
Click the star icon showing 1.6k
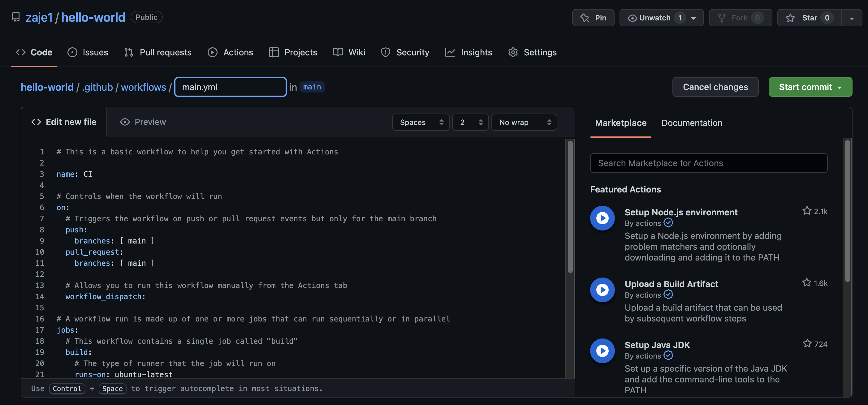806,283
